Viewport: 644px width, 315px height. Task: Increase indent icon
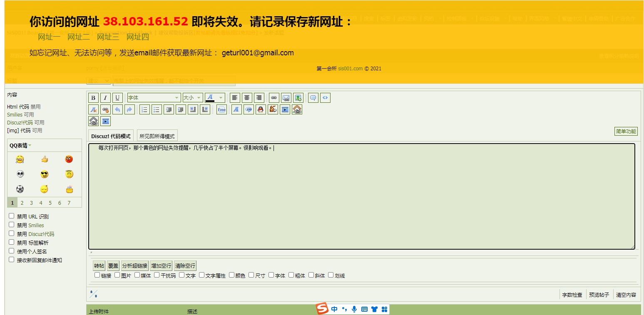181,109
